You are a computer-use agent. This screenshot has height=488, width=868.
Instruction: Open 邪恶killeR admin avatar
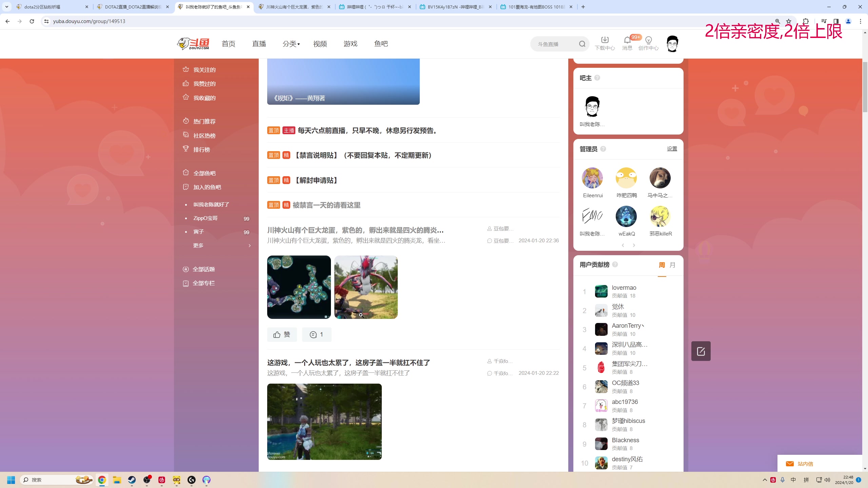click(x=660, y=216)
